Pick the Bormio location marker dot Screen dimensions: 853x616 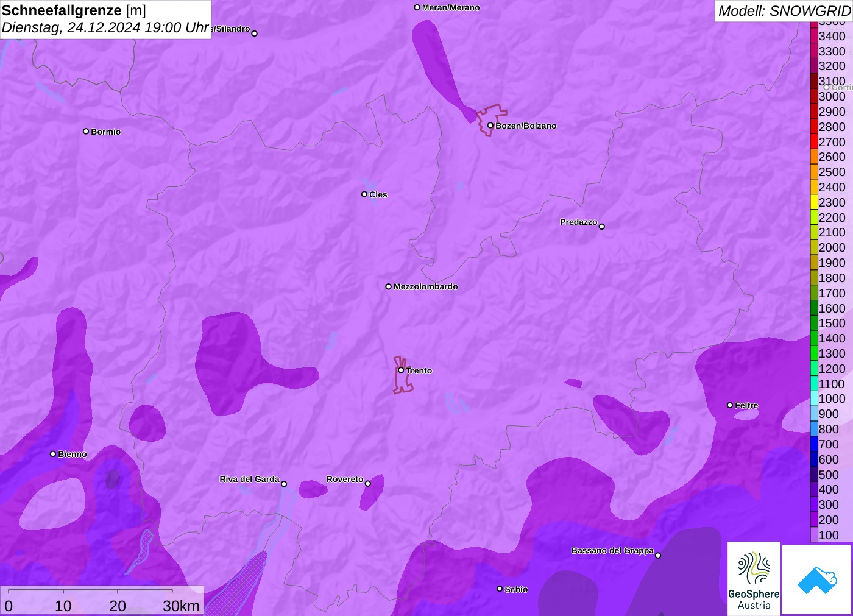(x=86, y=131)
